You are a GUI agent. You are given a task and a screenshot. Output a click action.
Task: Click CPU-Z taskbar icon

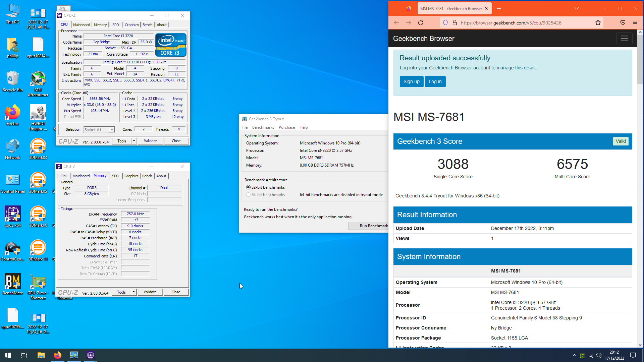point(90,355)
